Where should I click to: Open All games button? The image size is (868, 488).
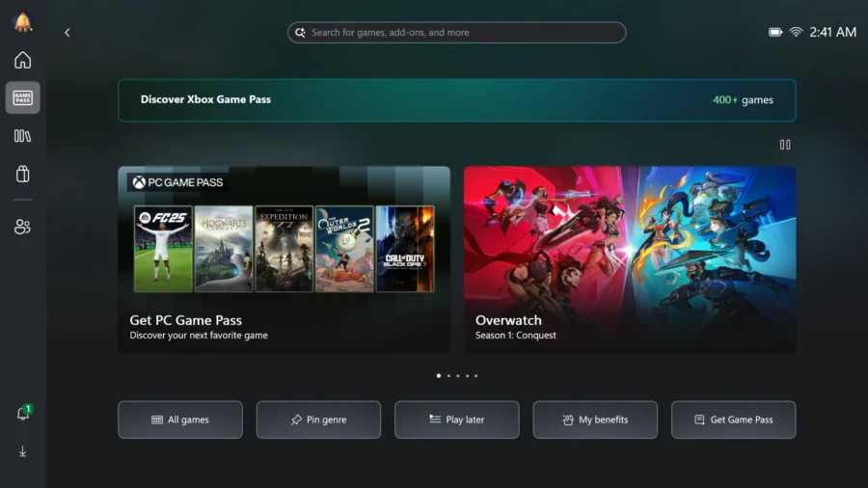pyautogui.click(x=180, y=420)
